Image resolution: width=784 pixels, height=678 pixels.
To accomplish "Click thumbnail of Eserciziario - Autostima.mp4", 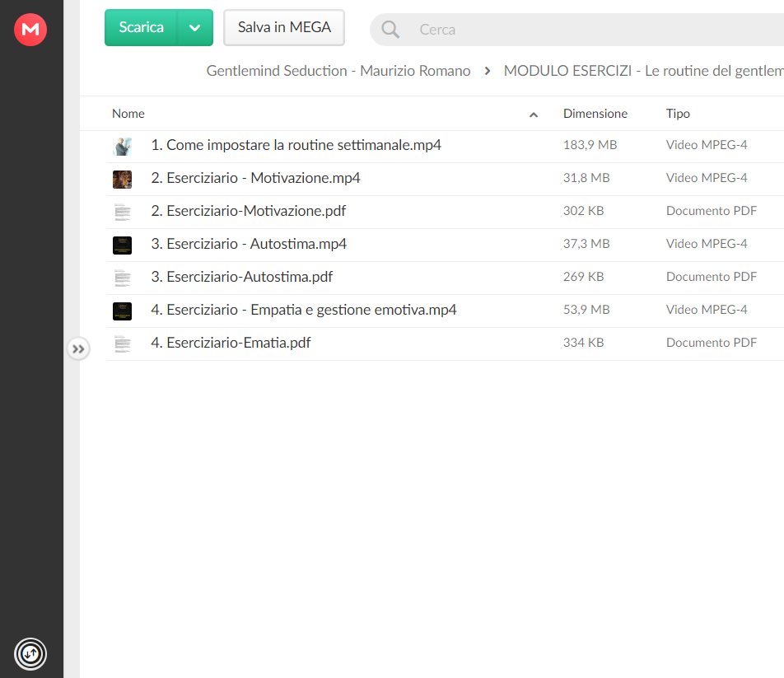I will (x=122, y=245).
